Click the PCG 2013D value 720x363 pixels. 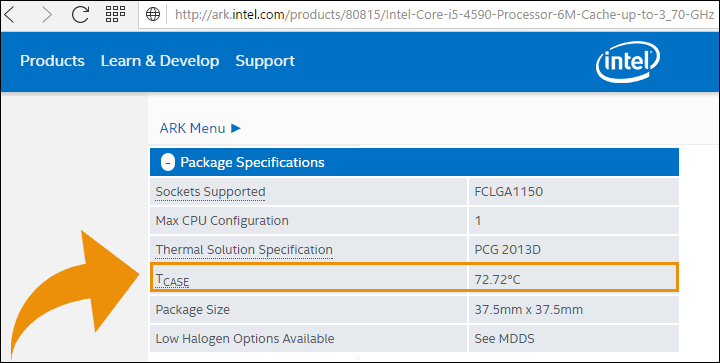[x=507, y=250]
